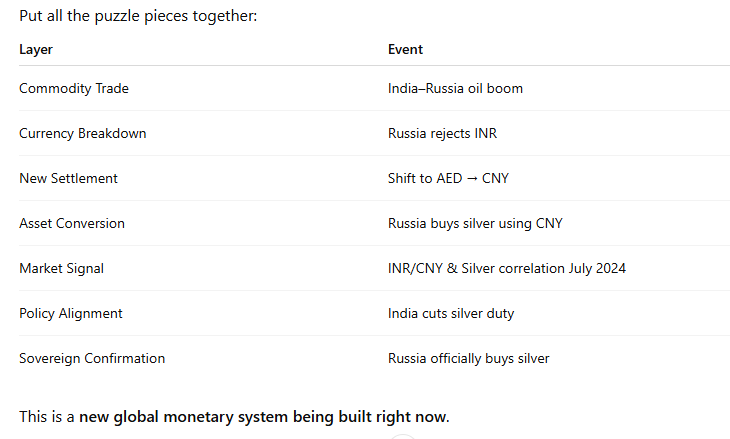The width and height of the screenshot is (730, 439).
Task: Click the "Russia officially buys silver" cell
Action: (x=469, y=358)
